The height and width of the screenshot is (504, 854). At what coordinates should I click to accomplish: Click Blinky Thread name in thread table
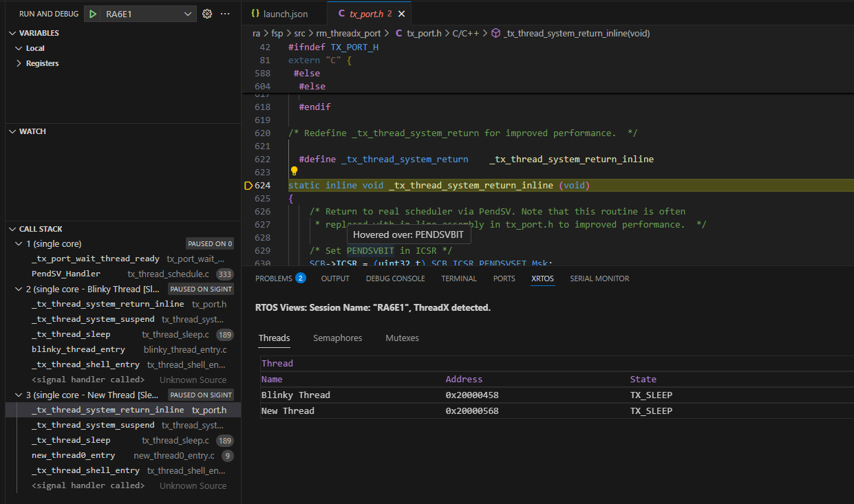click(x=296, y=395)
